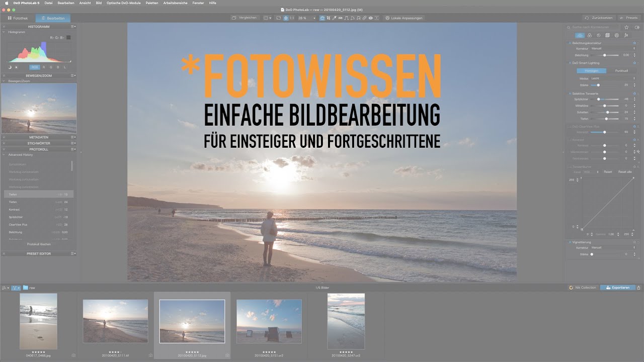Screen dimensions: 644x362
Task: Switch to the Fotothek tab
Action: (18, 18)
